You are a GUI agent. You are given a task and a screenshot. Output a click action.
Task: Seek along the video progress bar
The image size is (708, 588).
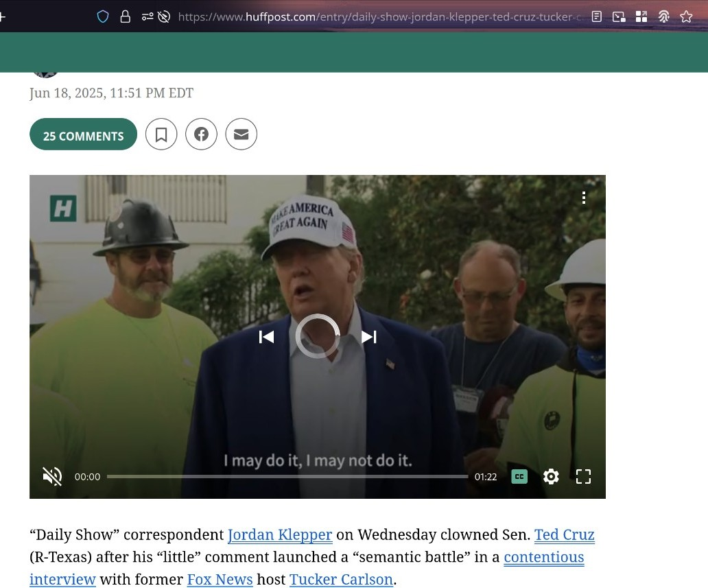(x=287, y=476)
